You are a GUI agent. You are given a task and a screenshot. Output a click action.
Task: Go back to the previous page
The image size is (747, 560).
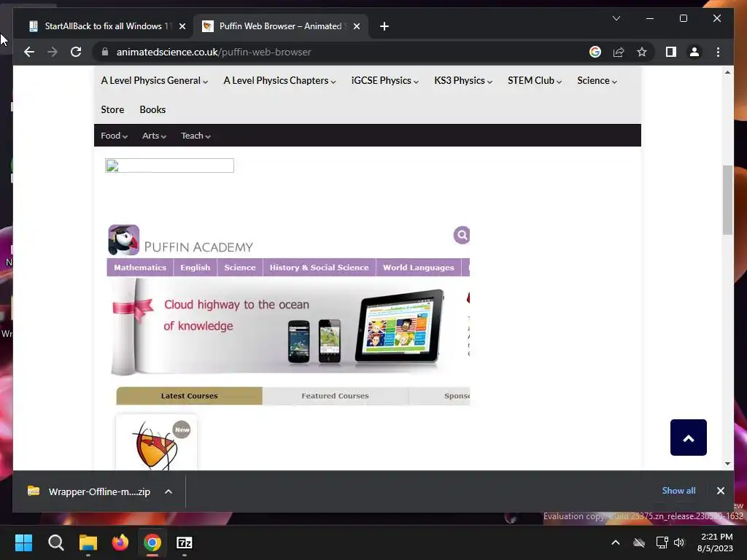29,52
